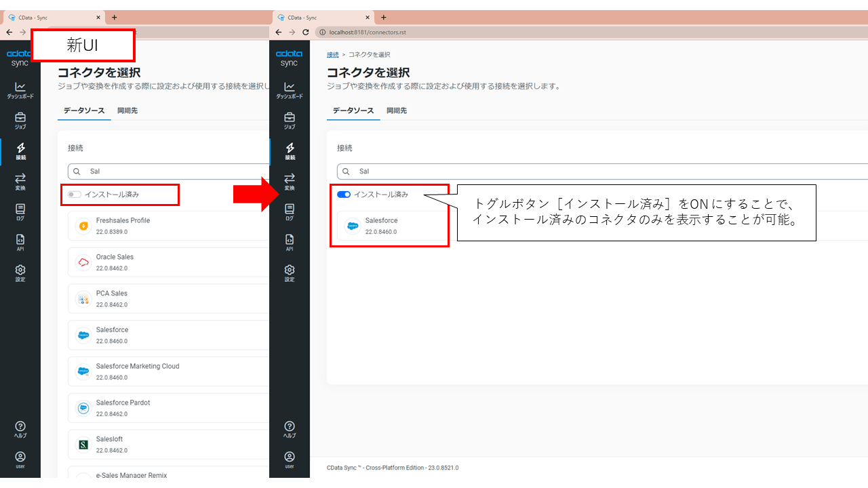Choose the Salesforce connector in the right window
Screen dimensions: 868x488
point(392,226)
